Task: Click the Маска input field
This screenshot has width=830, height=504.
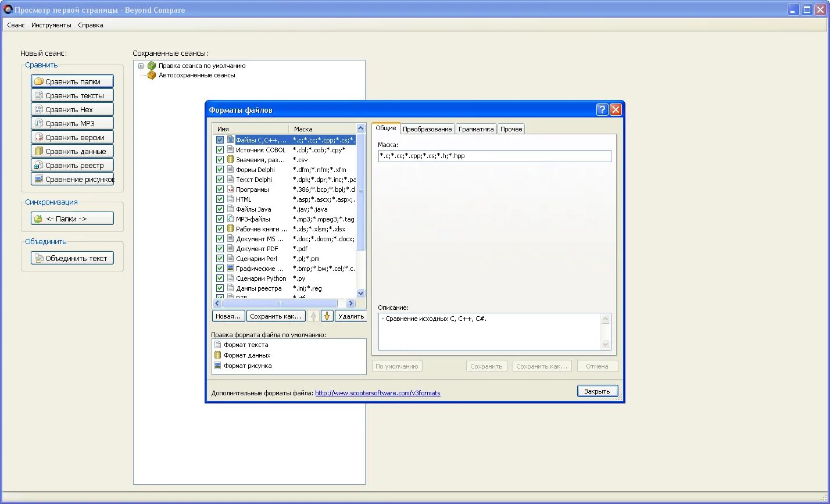Action: coord(495,156)
